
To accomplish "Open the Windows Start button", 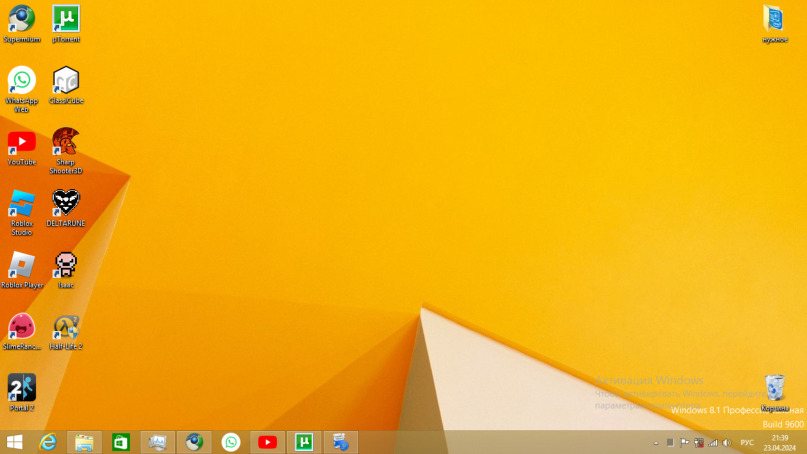I will click(14, 442).
